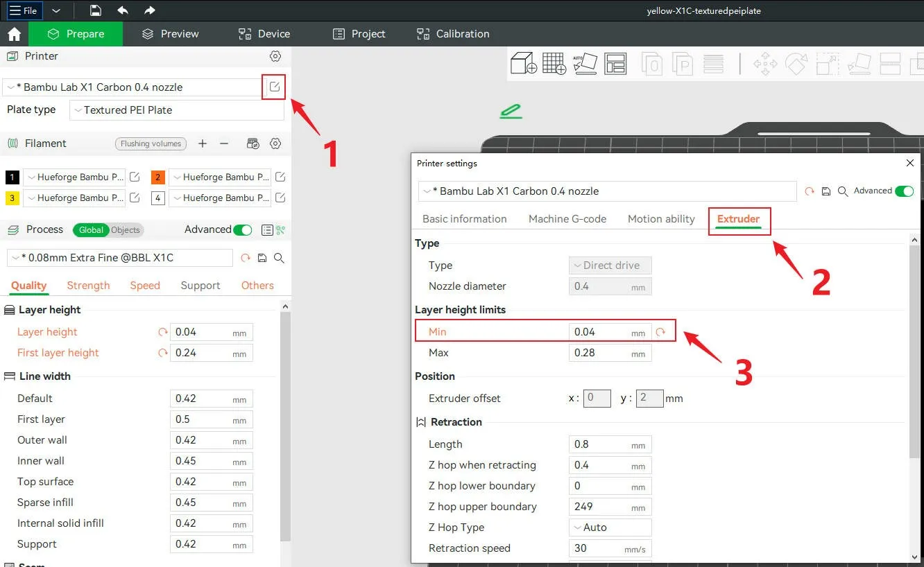
Task: Compare presets using green icon beside Advanced
Action: click(280, 230)
